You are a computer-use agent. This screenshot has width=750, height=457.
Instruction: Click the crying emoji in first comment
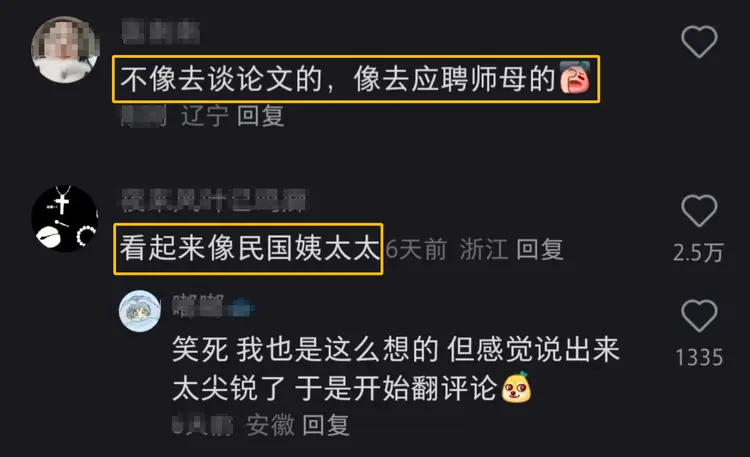pyautogui.click(x=574, y=77)
